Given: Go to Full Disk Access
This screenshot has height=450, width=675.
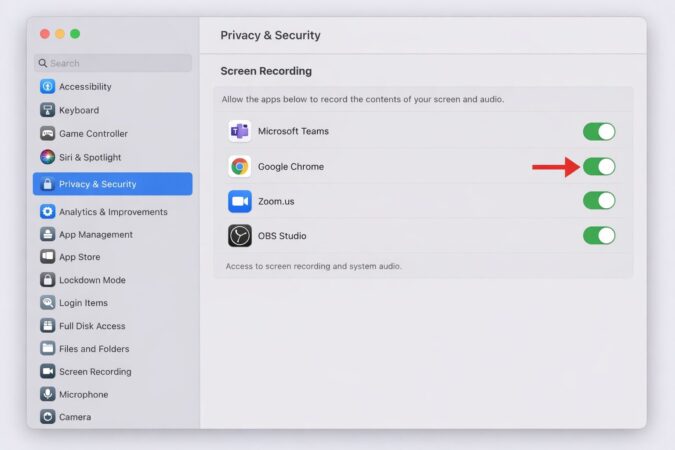Looking at the screenshot, I should click(x=92, y=326).
